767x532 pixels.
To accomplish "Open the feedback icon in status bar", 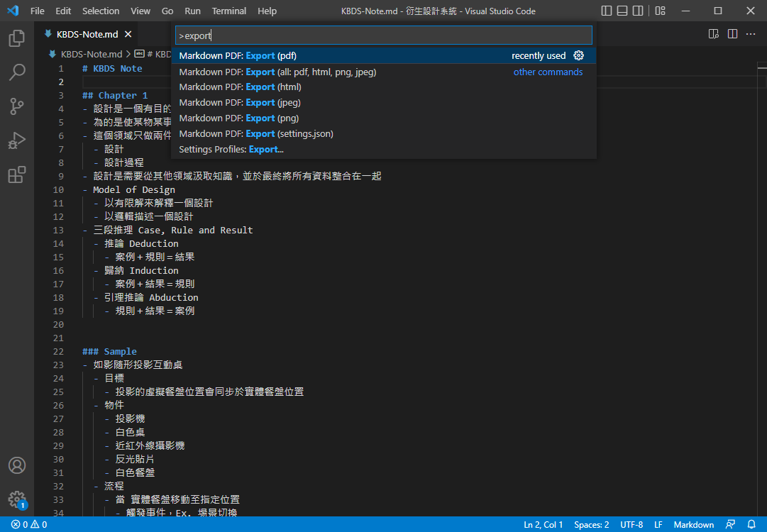I will pos(730,525).
